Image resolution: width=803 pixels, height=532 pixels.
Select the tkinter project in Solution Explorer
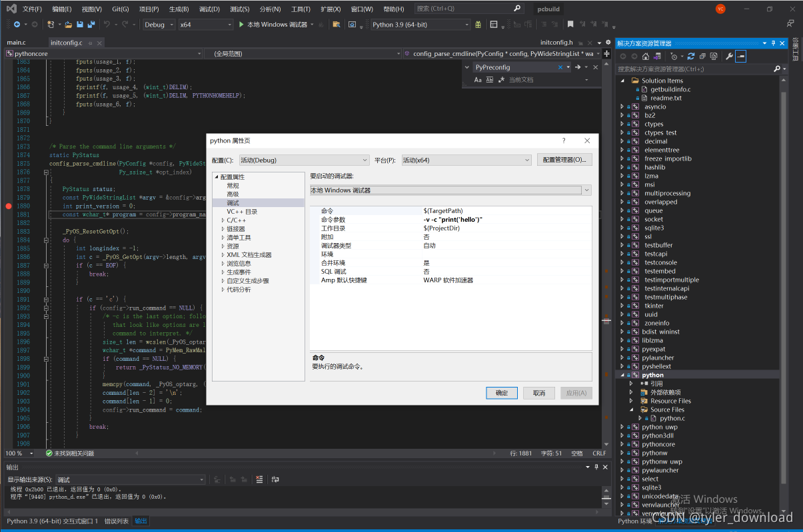(x=654, y=306)
